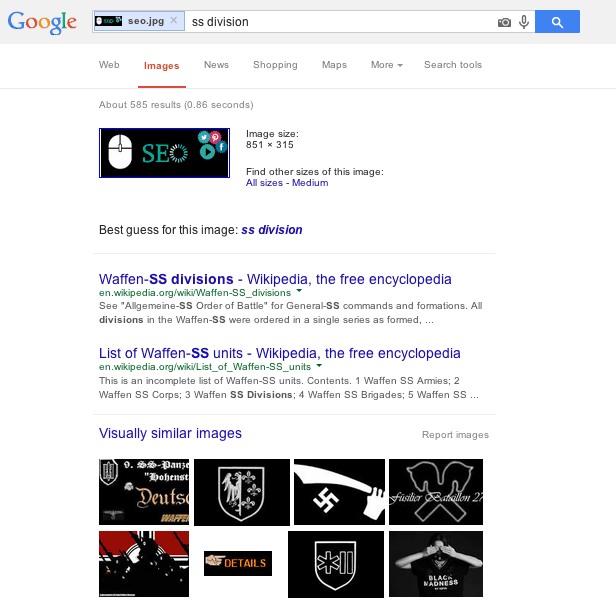Open Search tools options

coord(453,65)
